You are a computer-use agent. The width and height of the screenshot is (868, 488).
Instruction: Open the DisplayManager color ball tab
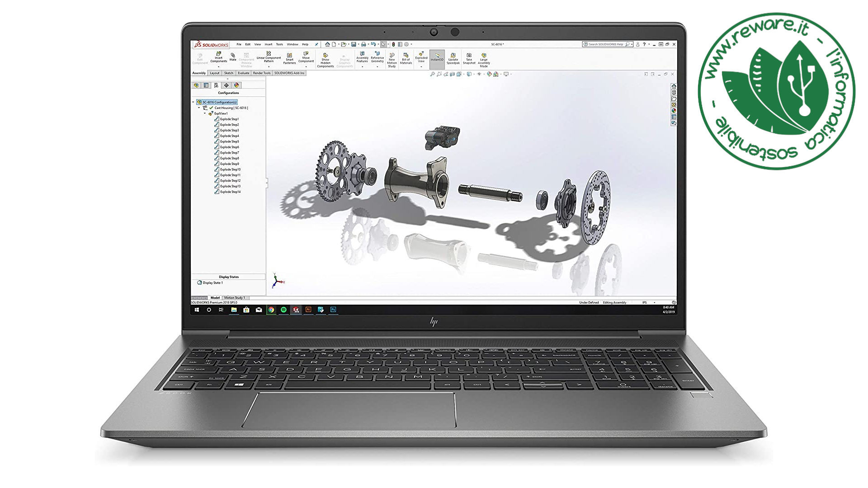coord(236,85)
